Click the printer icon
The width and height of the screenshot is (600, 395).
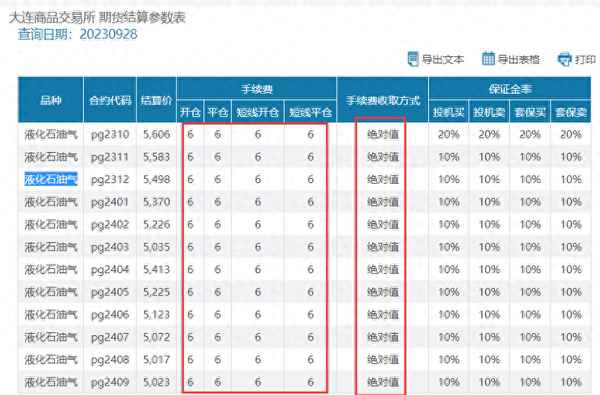pos(564,59)
